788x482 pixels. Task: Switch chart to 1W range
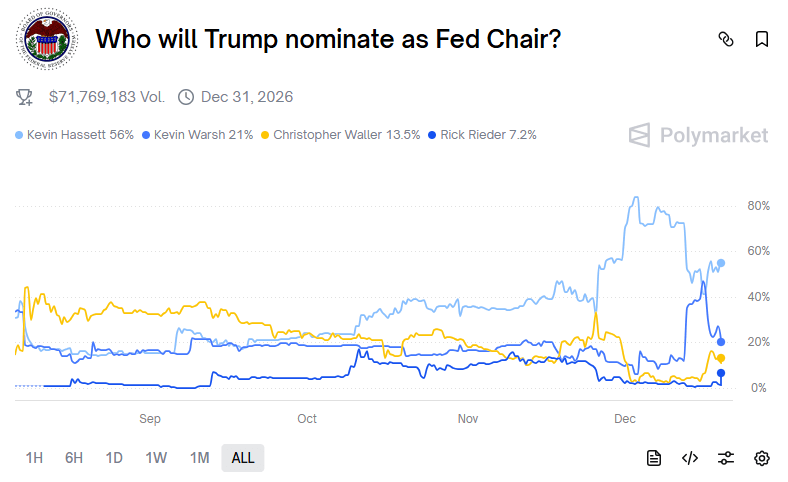tap(156, 458)
